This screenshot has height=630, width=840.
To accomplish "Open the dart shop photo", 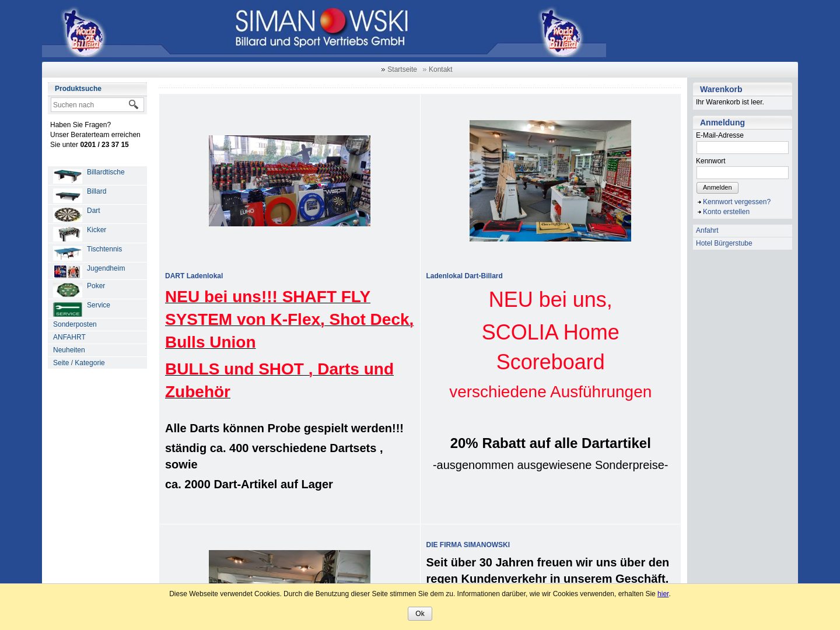I will (289, 181).
